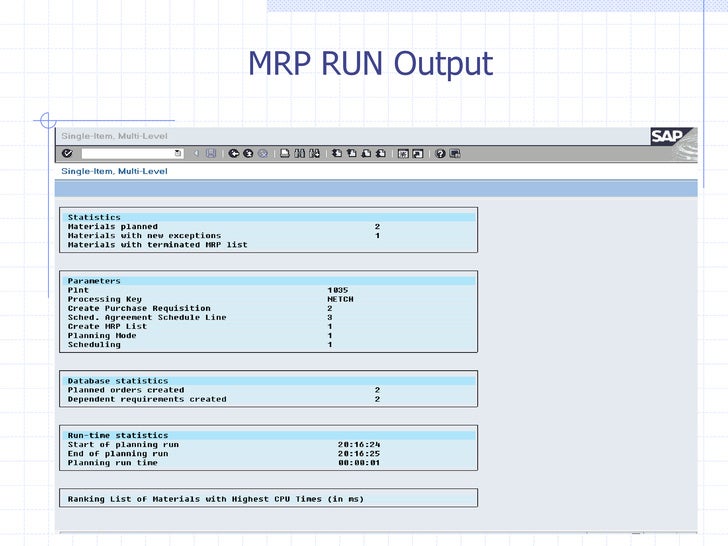Go to the first page icon
Image resolution: width=728 pixels, height=546 pixels.
(x=337, y=153)
